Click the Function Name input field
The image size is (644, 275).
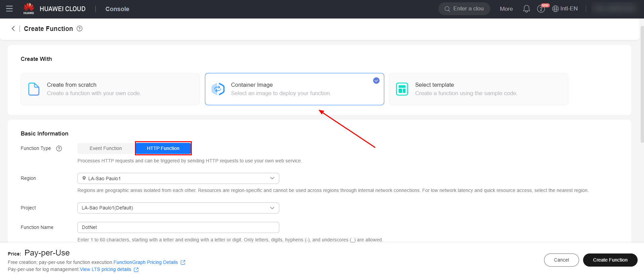(178, 228)
